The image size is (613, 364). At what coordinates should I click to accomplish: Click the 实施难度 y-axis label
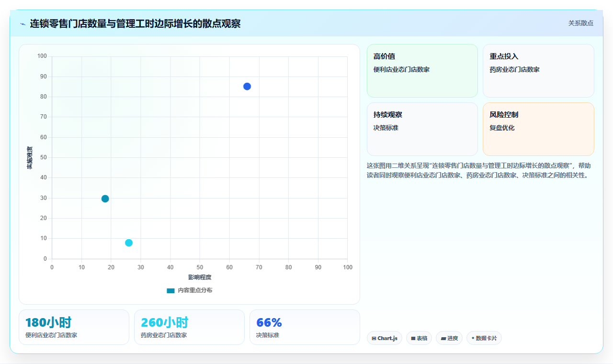coord(30,158)
